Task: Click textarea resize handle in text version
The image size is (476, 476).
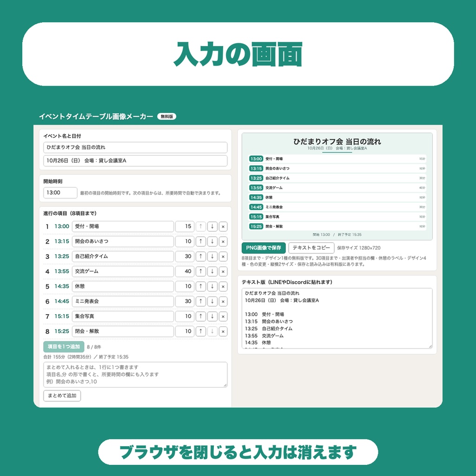Action: [x=430, y=346]
